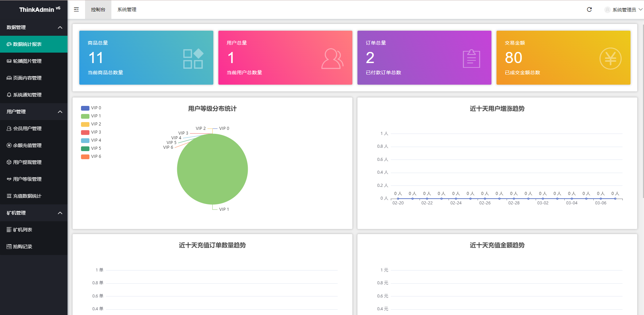Open 充值数据统计 page link
This screenshot has width=644, height=315.
click(x=27, y=196)
